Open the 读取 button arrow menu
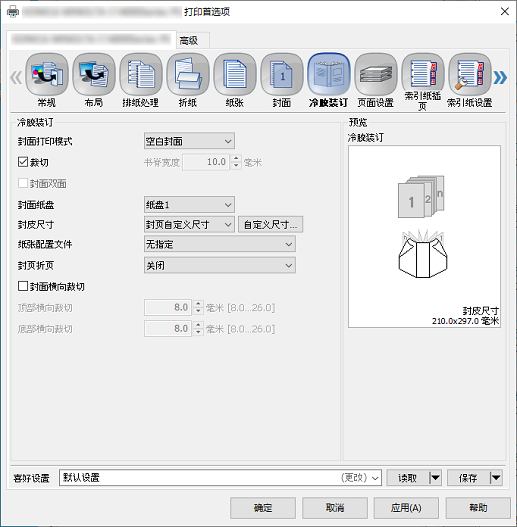517x527 pixels. click(435, 477)
